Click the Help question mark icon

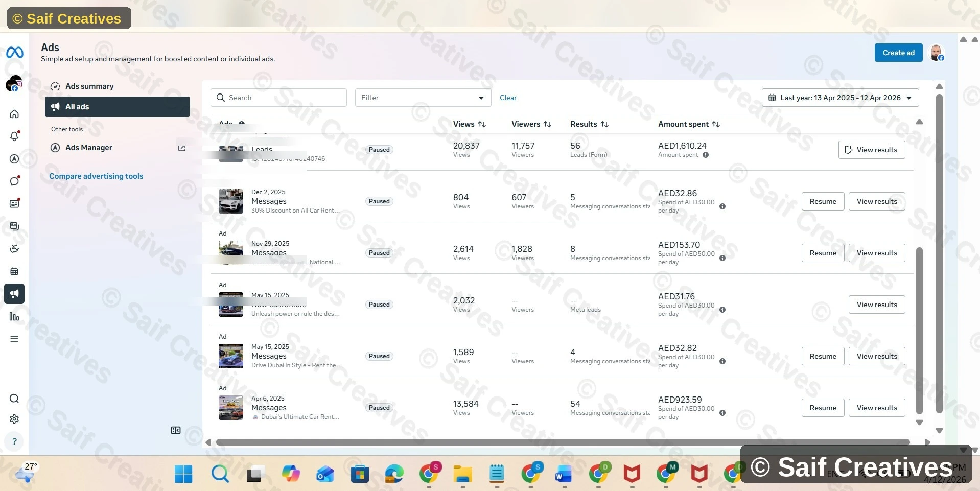pyautogui.click(x=14, y=441)
